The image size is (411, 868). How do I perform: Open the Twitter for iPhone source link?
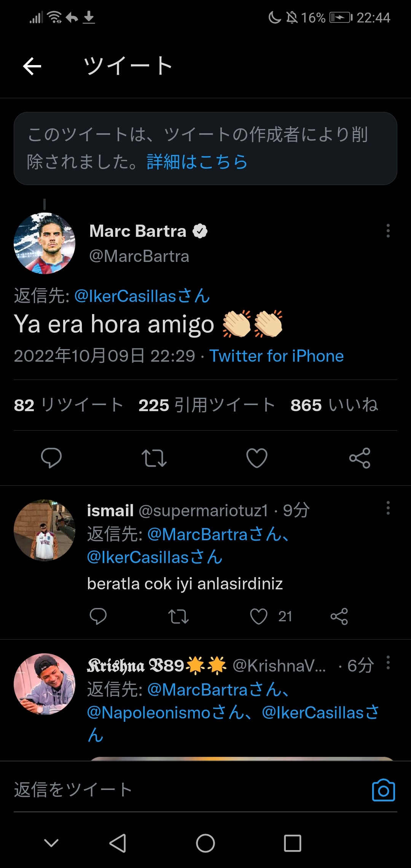[x=277, y=356]
